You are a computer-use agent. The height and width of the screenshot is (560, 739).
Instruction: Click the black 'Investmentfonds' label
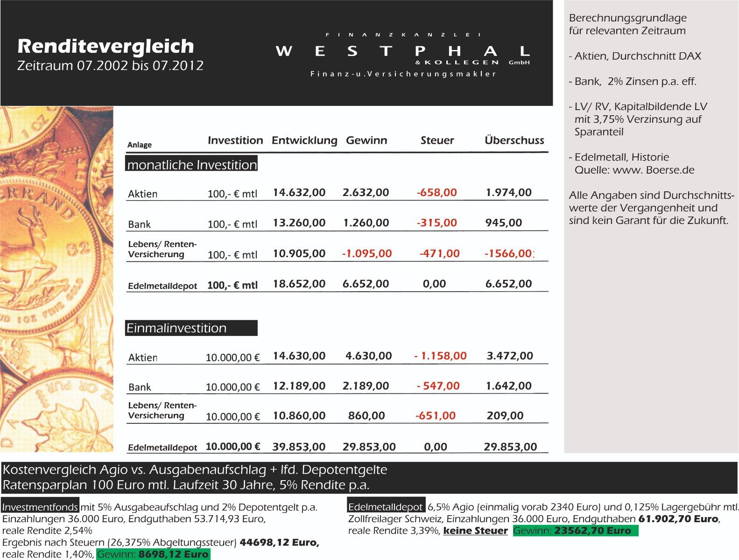pyautogui.click(x=40, y=507)
